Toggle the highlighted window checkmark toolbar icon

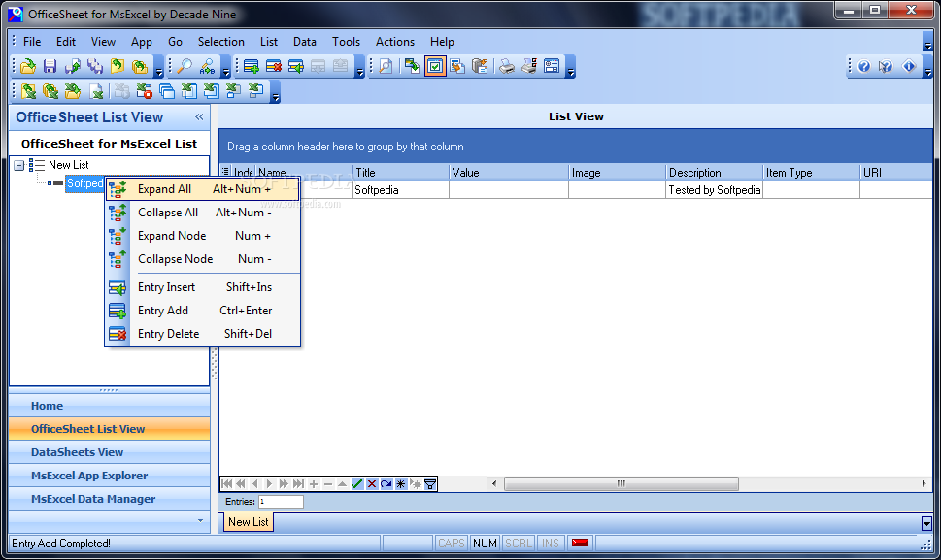click(x=435, y=66)
